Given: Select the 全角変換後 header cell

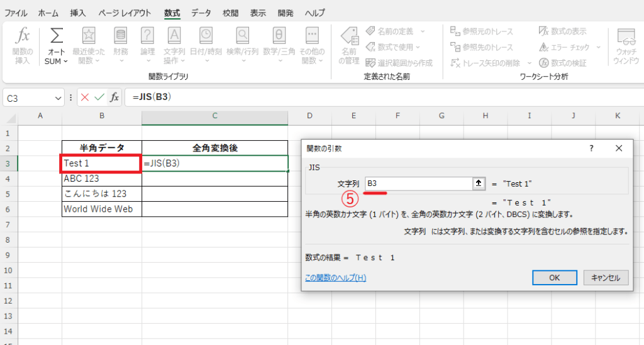Looking at the screenshot, I should coord(215,148).
